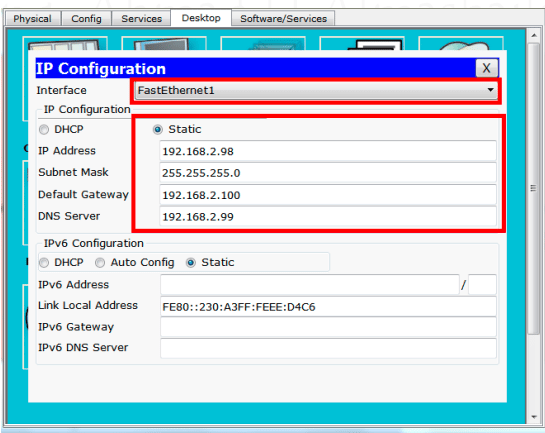
Task: Close the IP Configuration dialog
Action: (x=486, y=68)
